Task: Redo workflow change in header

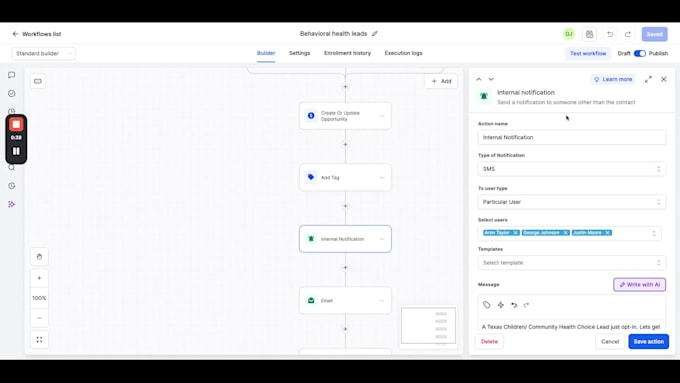Action: (628, 34)
